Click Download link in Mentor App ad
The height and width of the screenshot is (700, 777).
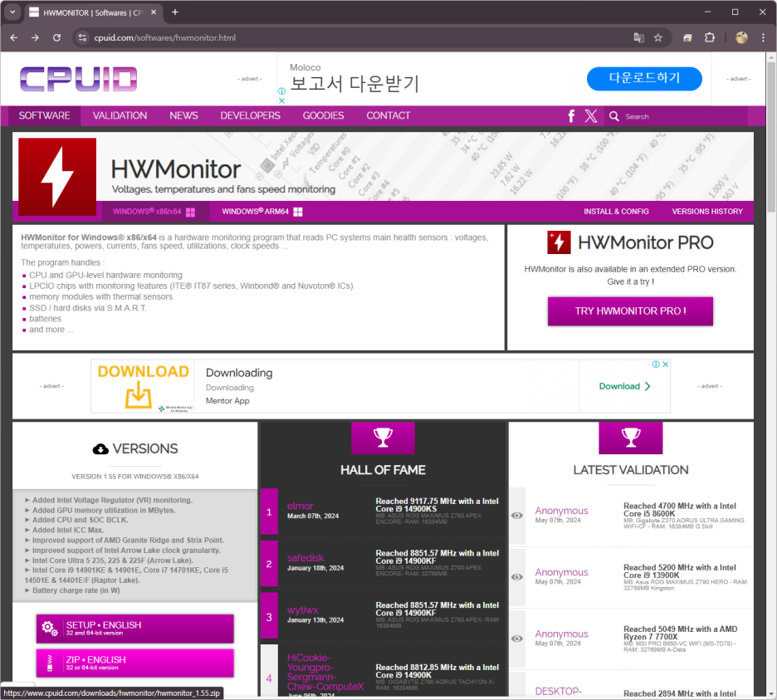624,386
